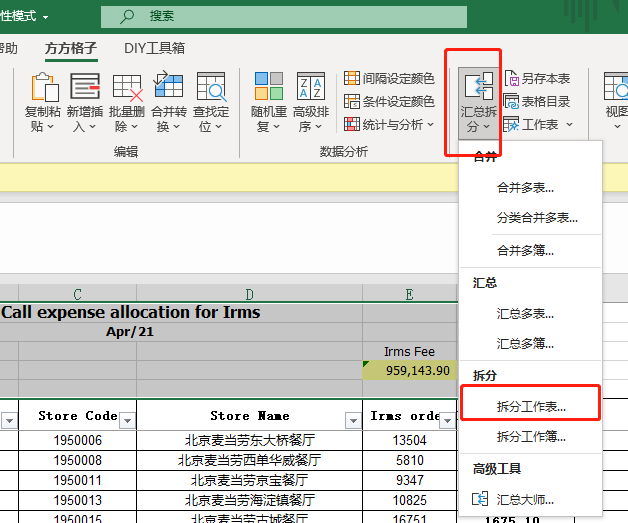Open the Store Name filter dropdown
This screenshot has height=523, width=628.
tap(353, 420)
